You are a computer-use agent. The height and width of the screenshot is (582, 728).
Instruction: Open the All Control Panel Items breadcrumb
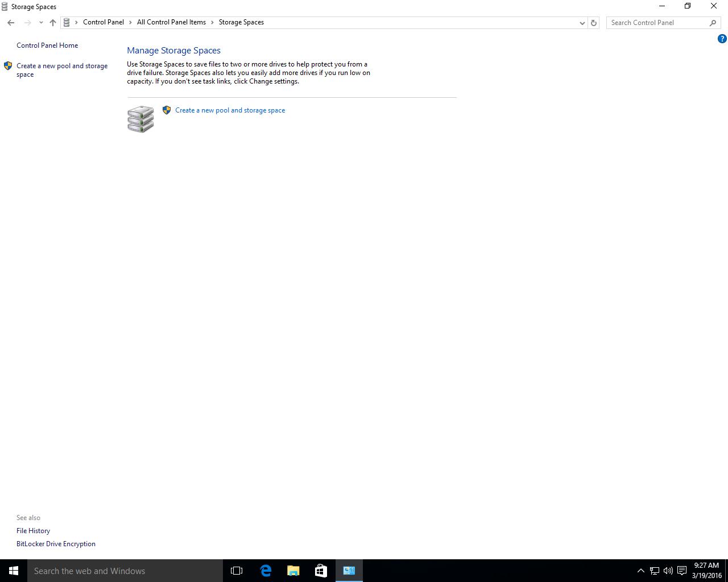(171, 22)
